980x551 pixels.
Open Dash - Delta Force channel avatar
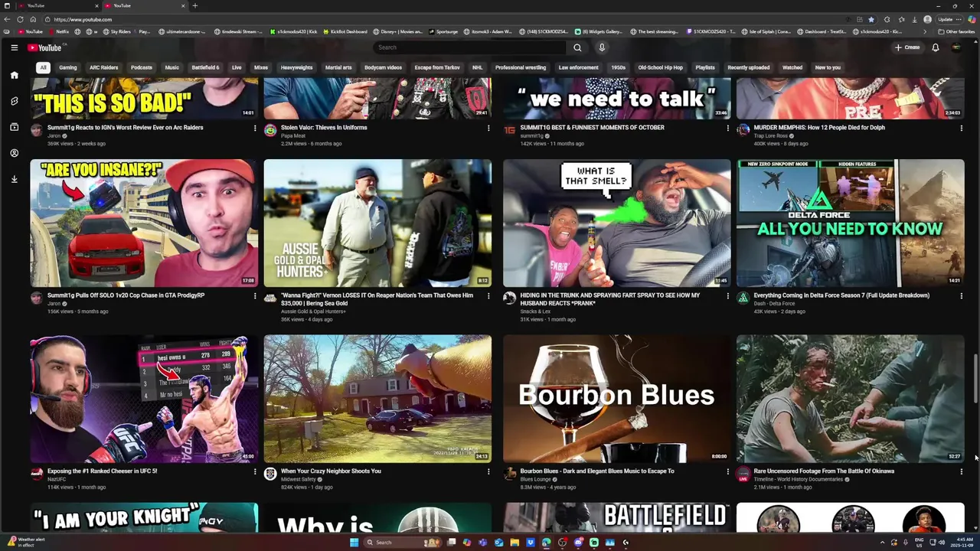(743, 298)
